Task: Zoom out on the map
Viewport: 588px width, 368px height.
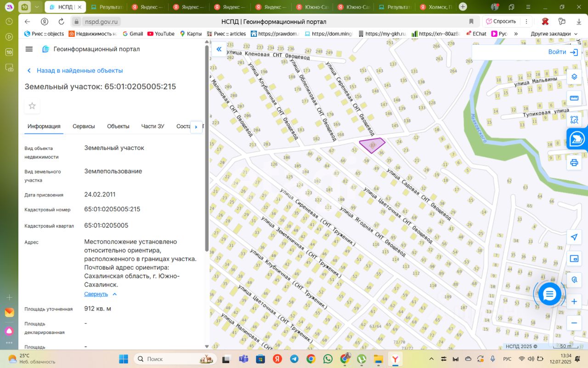Action: click(574, 323)
